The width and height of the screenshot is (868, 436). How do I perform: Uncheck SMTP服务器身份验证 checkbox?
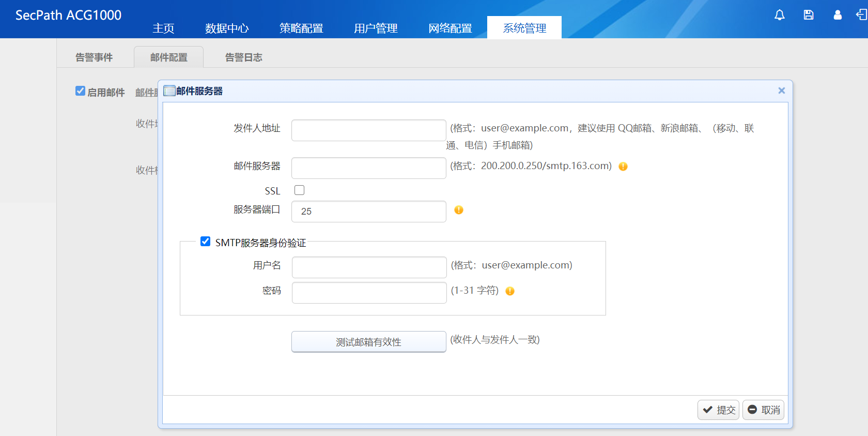[x=205, y=242]
